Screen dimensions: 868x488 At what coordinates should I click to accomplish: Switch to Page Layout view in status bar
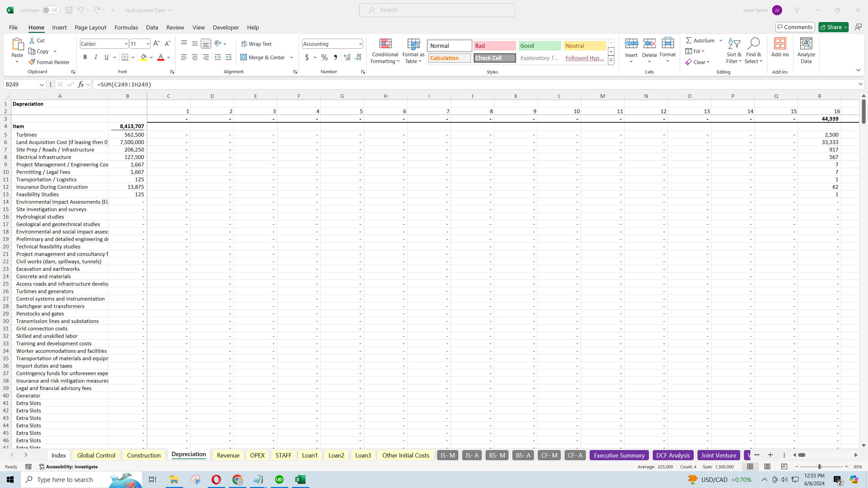[x=767, y=467]
